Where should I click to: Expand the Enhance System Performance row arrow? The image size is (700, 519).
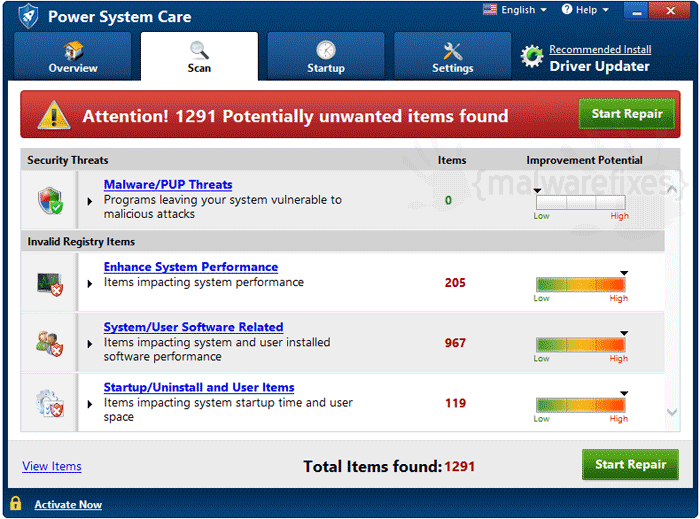pos(90,283)
